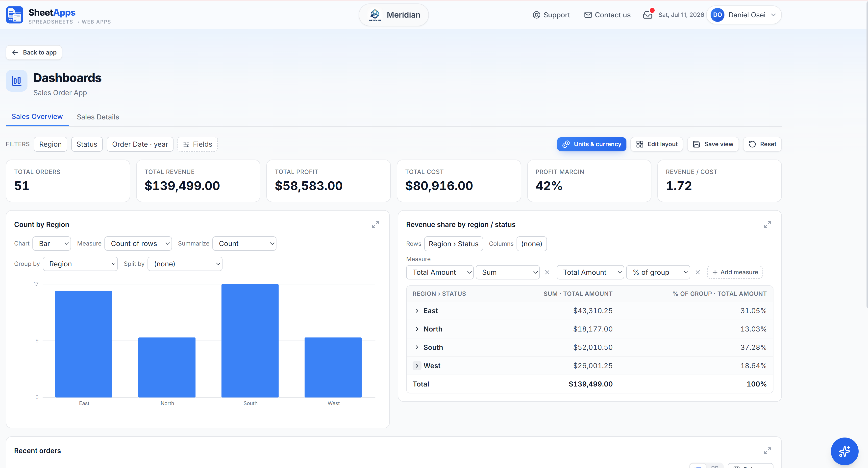Expand the Revenue share panel fullscreen

[x=767, y=224]
